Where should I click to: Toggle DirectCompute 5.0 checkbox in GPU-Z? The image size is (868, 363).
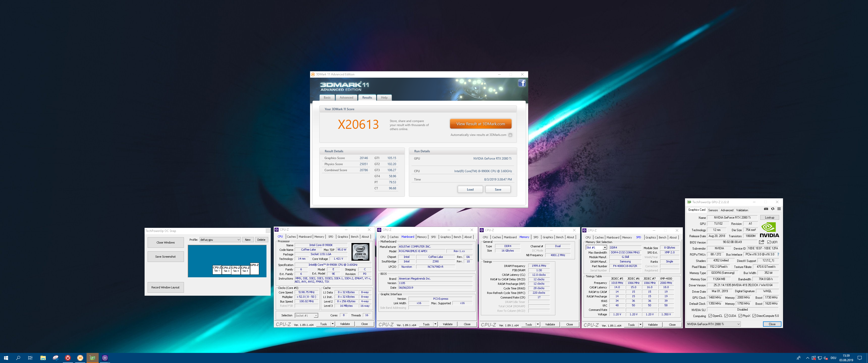[x=754, y=316]
